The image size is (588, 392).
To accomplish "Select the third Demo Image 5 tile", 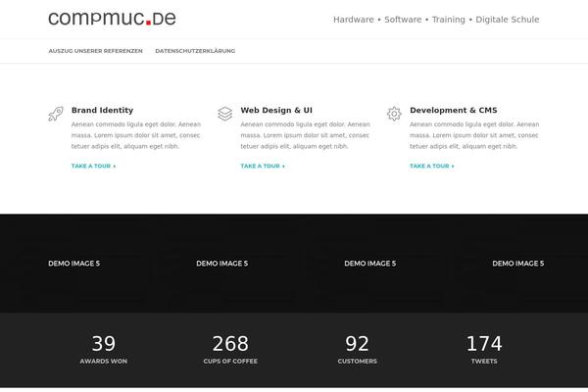I will [370, 264].
